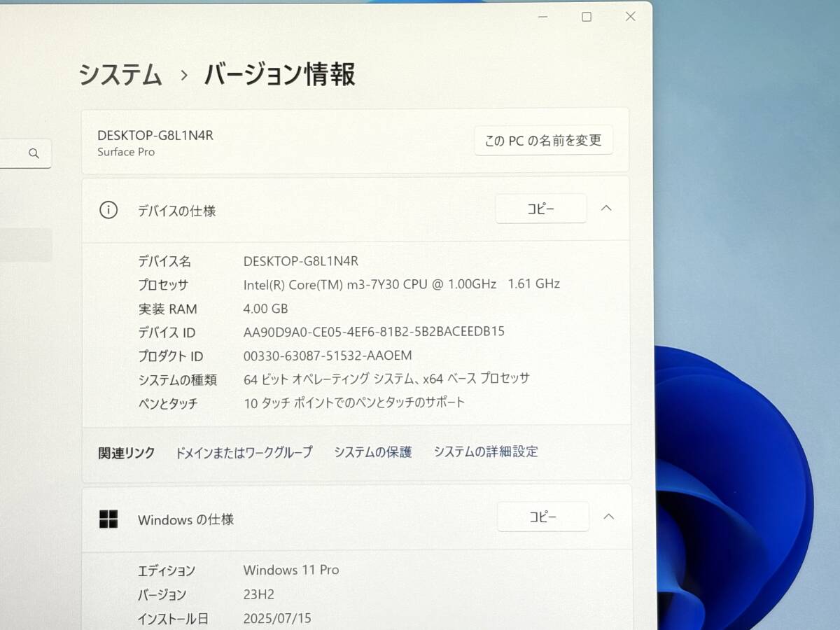840x630 pixels.
Task: Open システムの詳細設定 link
Action: click(x=486, y=451)
